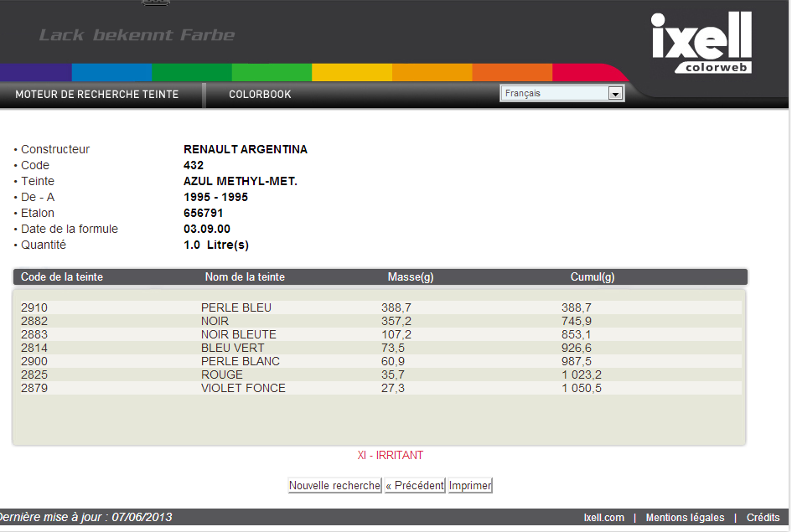The height and width of the screenshot is (532, 797).
Task: Open the Français language dropdown arrow
Action: click(x=616, y=94)
